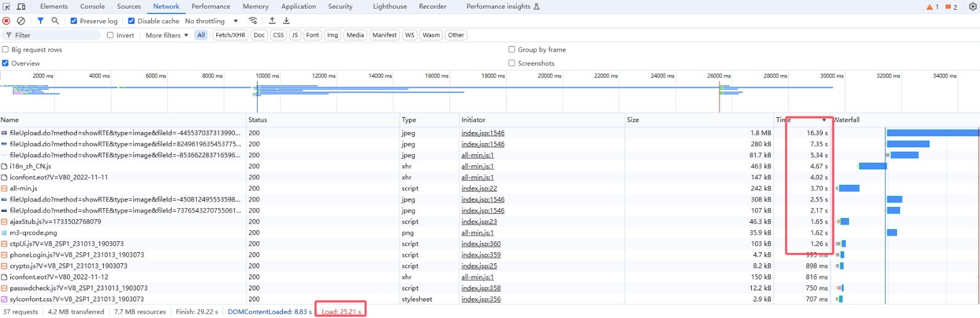Open DevTools settings gear
Screen dimensions: 980x318
[x=973, y=7]
